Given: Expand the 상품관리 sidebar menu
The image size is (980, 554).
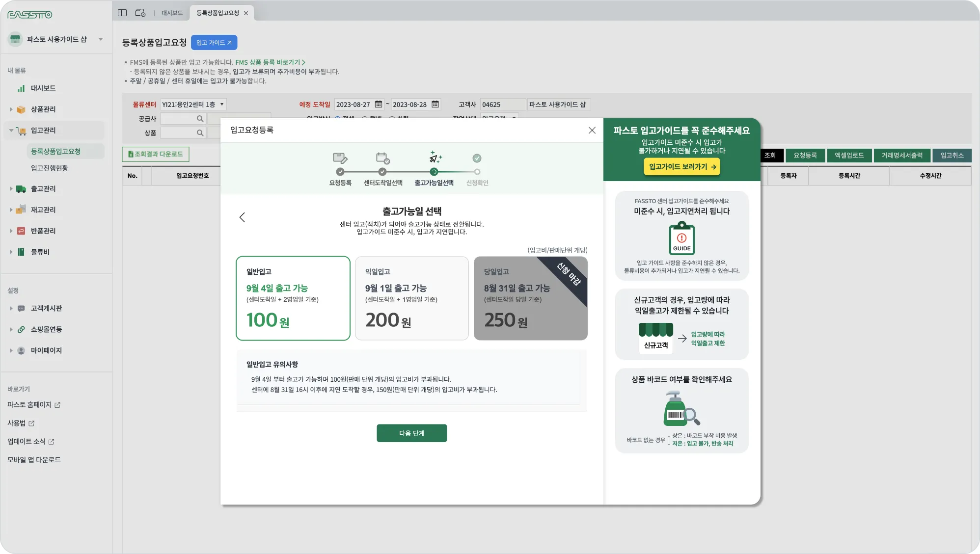Looking at the screenshot, I should coord(43,109).
